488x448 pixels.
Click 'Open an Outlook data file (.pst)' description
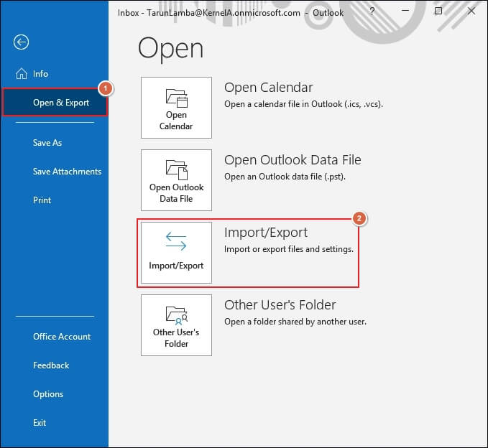click(x=285, y=177)
